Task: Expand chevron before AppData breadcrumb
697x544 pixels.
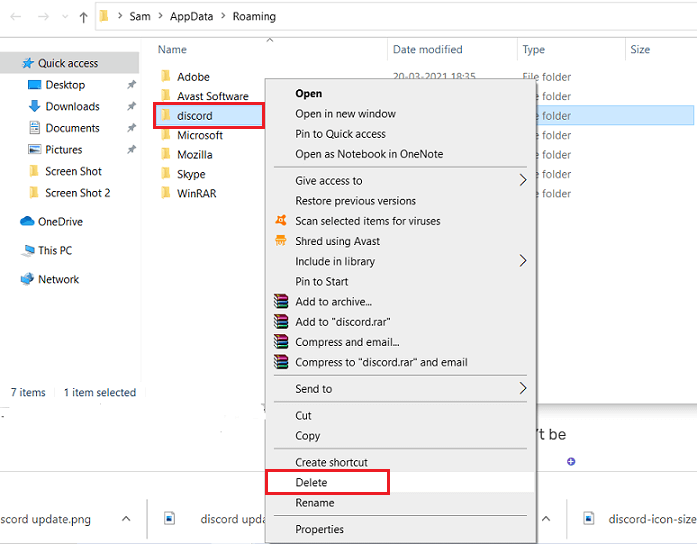Action: pyautogui.click(x=160, y=16)
